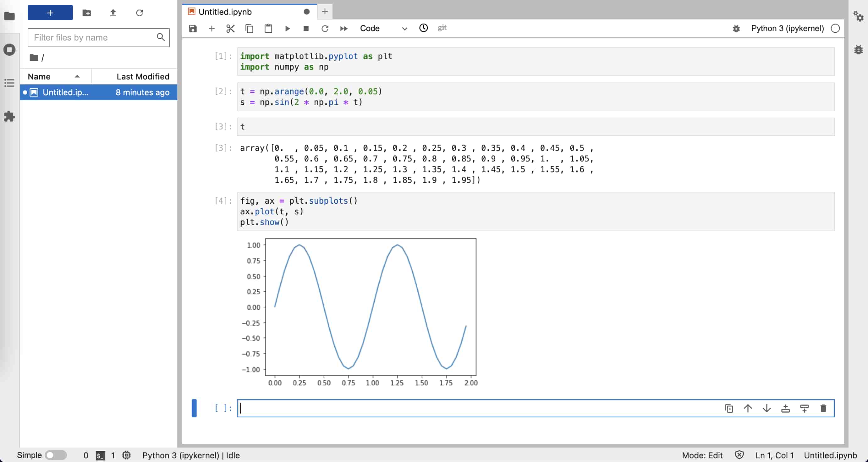Screen dimensions: 868x462
Task: Click the array output text of cell 3
Action: point(416,164)
